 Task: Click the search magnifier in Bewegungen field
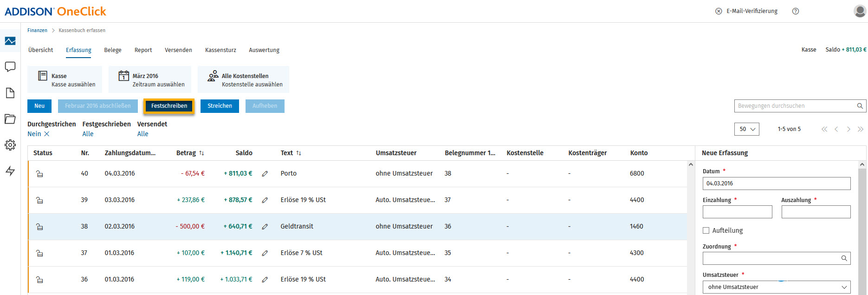point(860,106)
